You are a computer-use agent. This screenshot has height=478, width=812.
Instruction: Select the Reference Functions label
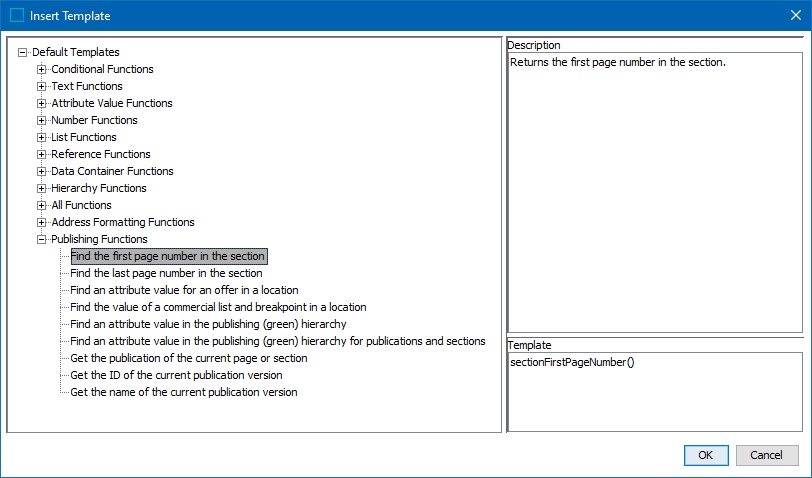click(x=100, y=154)
